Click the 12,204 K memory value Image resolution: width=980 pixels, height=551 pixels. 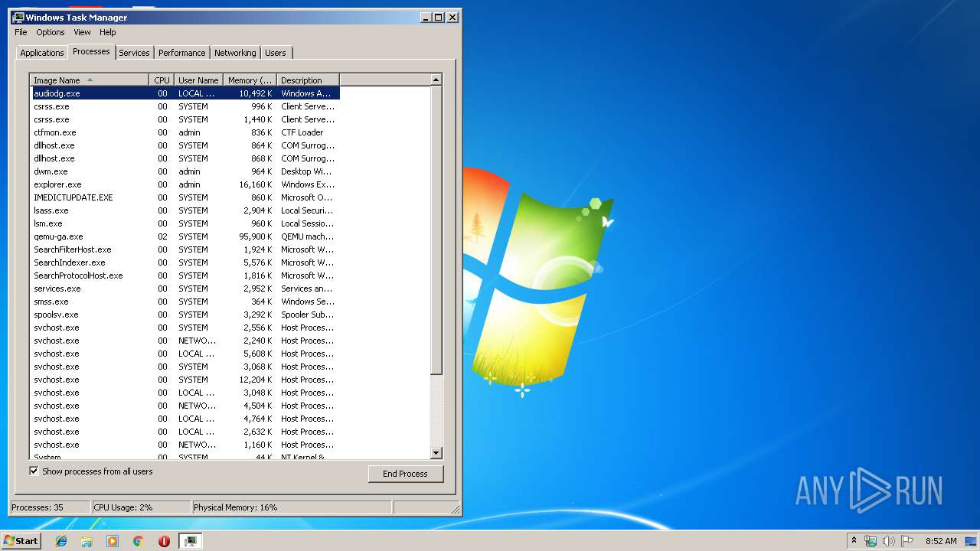[256, 380]
